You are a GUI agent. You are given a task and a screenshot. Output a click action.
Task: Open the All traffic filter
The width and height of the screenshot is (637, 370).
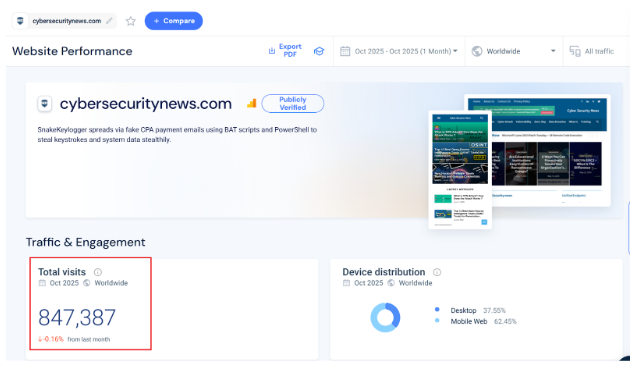[x=599, y=51]
